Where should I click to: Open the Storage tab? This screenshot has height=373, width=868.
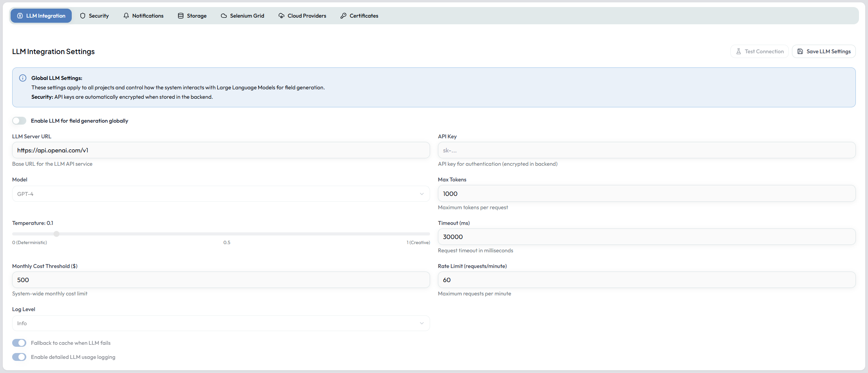[192, 16]
